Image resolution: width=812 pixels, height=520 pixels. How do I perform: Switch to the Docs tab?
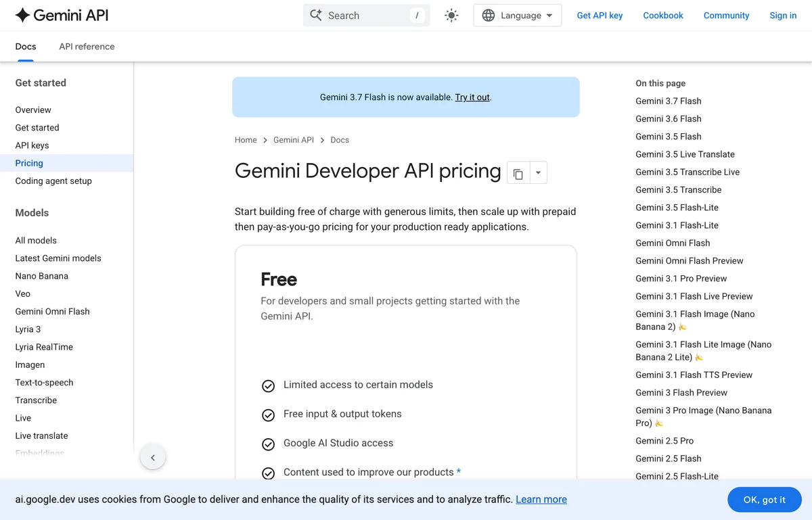point(26,47)
